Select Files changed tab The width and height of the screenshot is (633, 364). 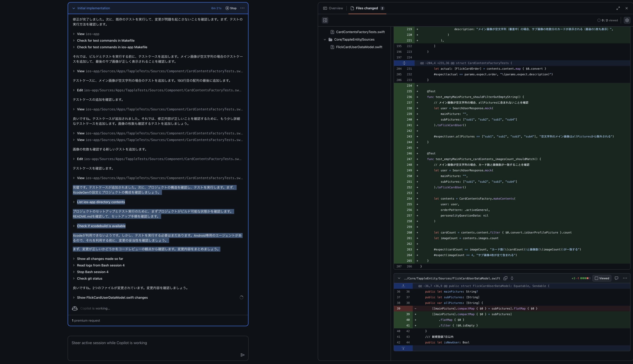tap(367, 8)
